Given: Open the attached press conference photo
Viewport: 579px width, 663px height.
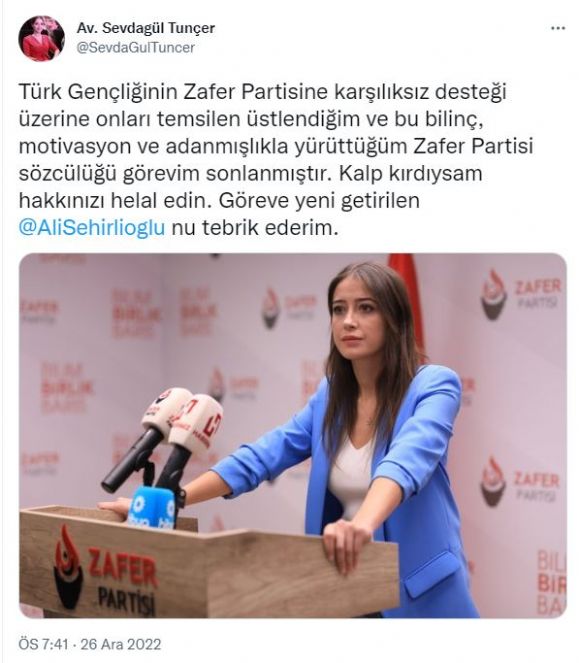Looking at the screenshot, I should click(x=293, y=436).
